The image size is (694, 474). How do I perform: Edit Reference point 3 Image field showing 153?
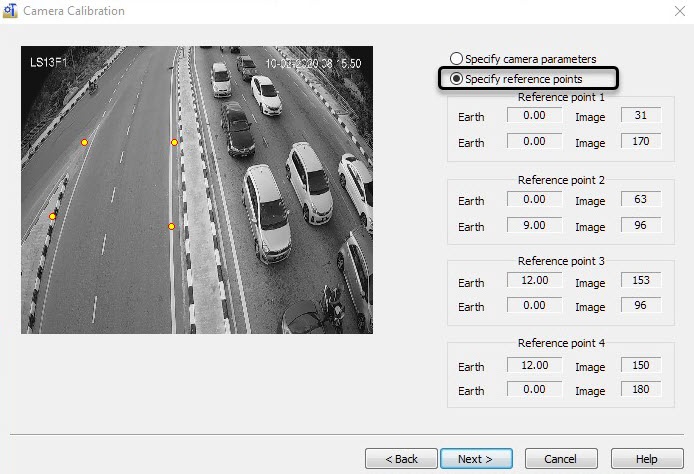coord(641,280)
